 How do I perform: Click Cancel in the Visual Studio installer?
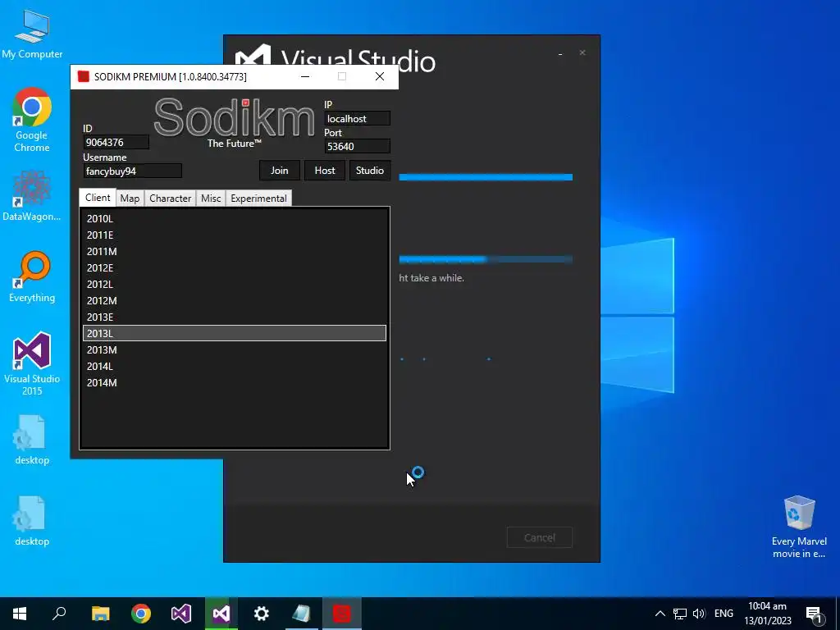(x=540, y=537)
